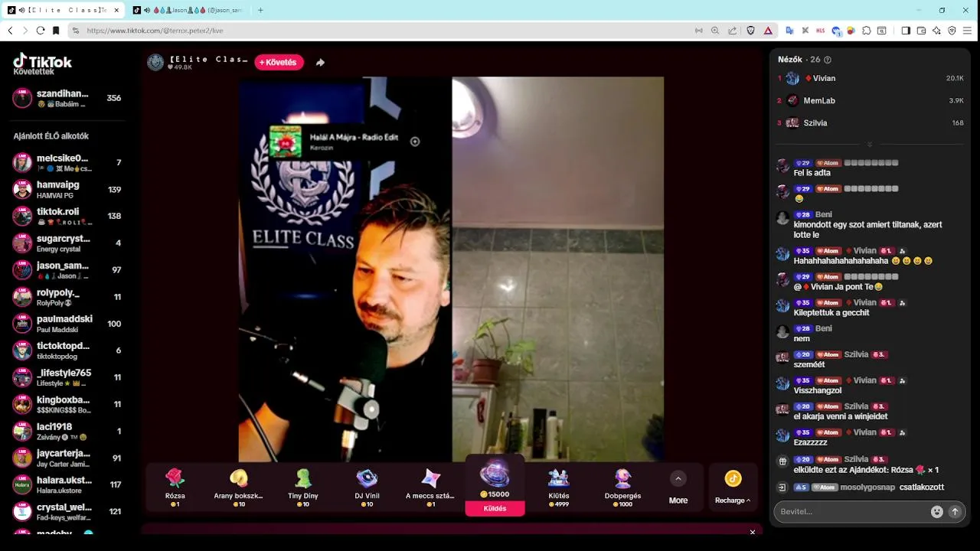The height and width of the screenshot is (551, 980).
Task: Select the Dobpergés gift
Action: tap(622, 487)
